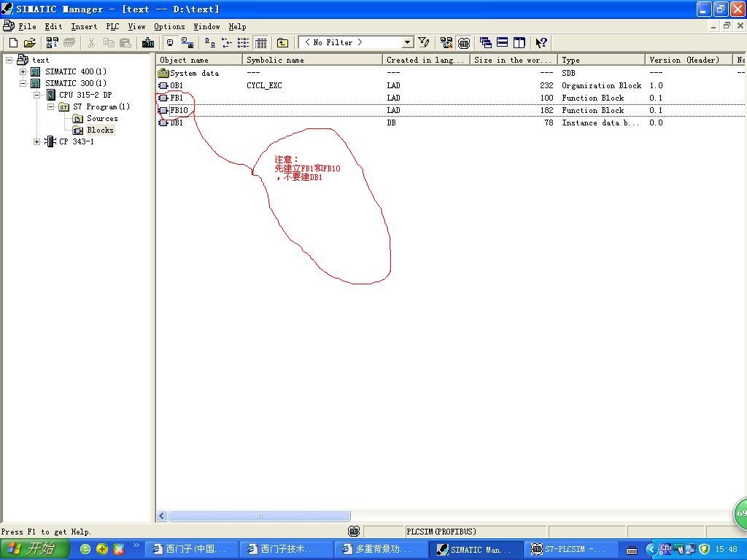Open the File menu
Viewport: 747px width, 560px height.
pos(27,27)
